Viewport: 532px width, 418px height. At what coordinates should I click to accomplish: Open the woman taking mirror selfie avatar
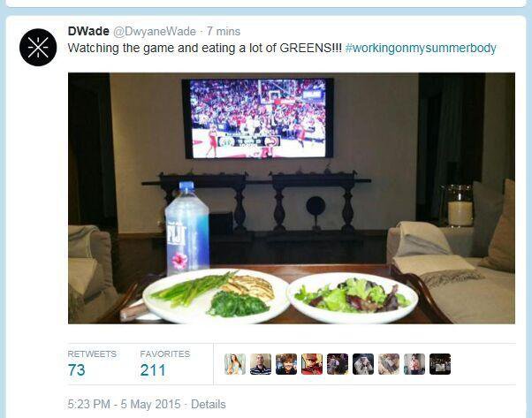[x=414, y=364]
